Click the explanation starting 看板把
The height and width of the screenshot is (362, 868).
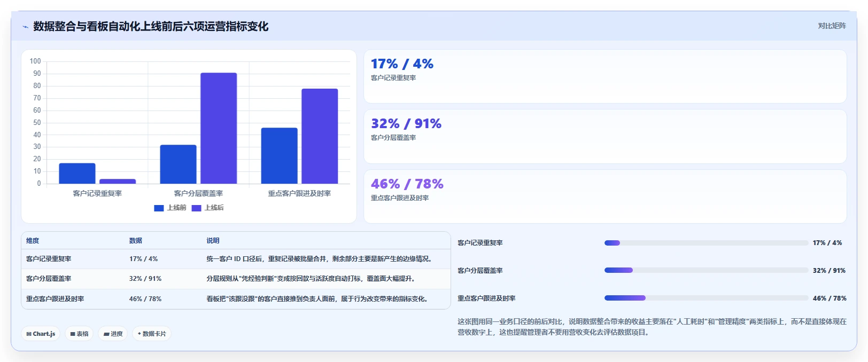[x=319, y=299]
